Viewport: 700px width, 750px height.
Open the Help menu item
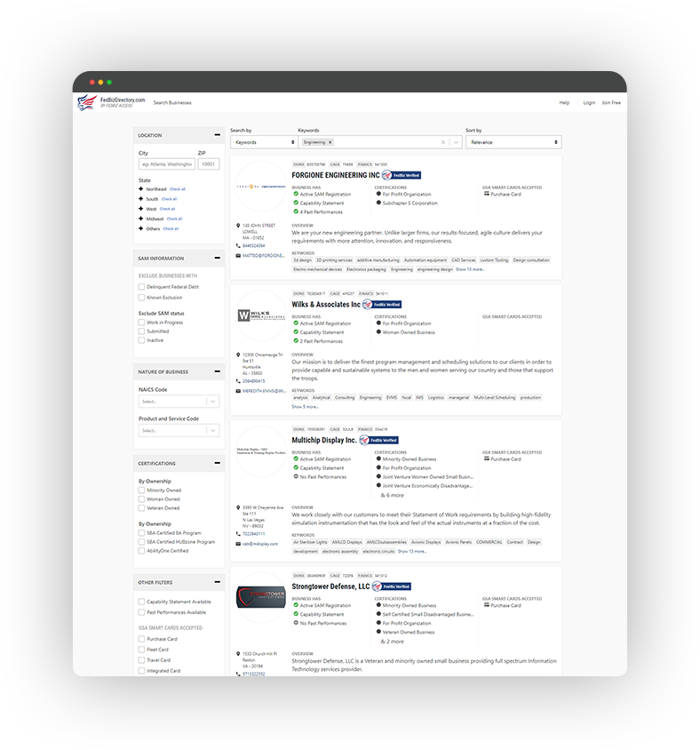(564, 103)
